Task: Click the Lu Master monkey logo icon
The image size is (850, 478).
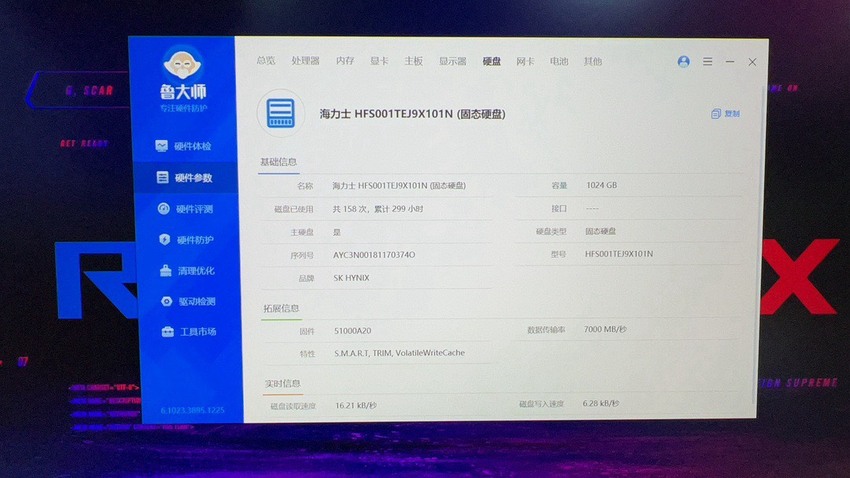Action: (183, 64)
